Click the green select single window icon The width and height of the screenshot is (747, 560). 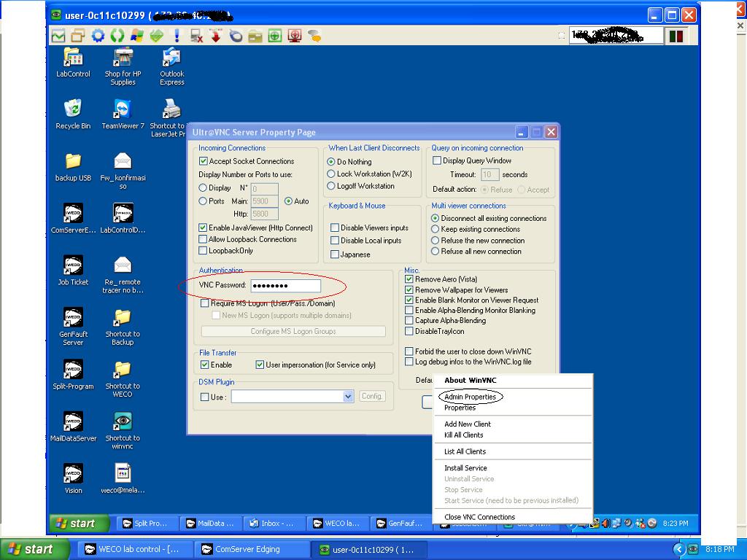(275, 36)
